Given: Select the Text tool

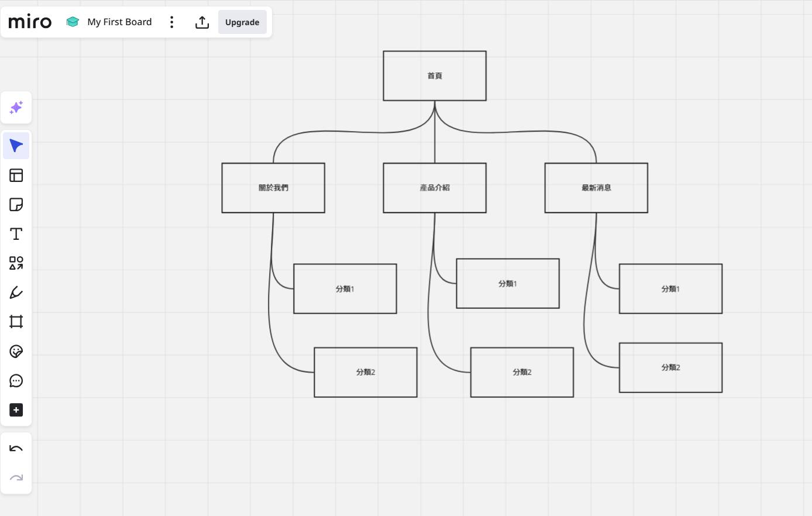Looking at the screenshot, I should (x=16, y=234).
